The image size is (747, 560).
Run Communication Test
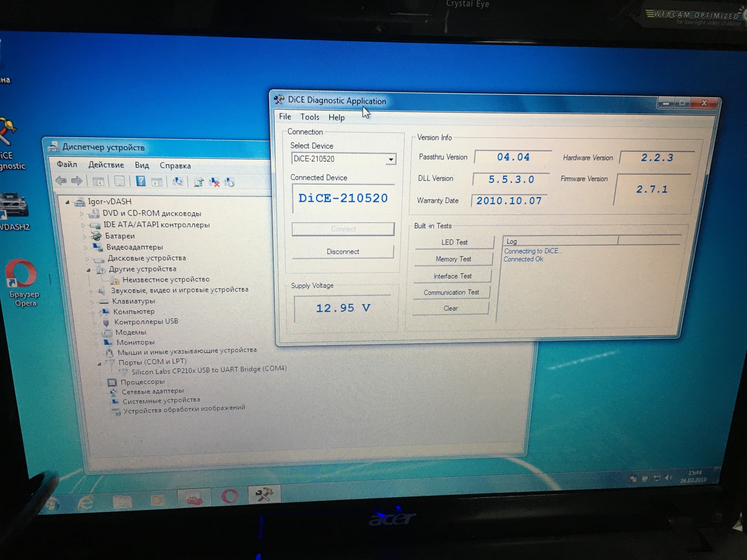pos(451,292)
